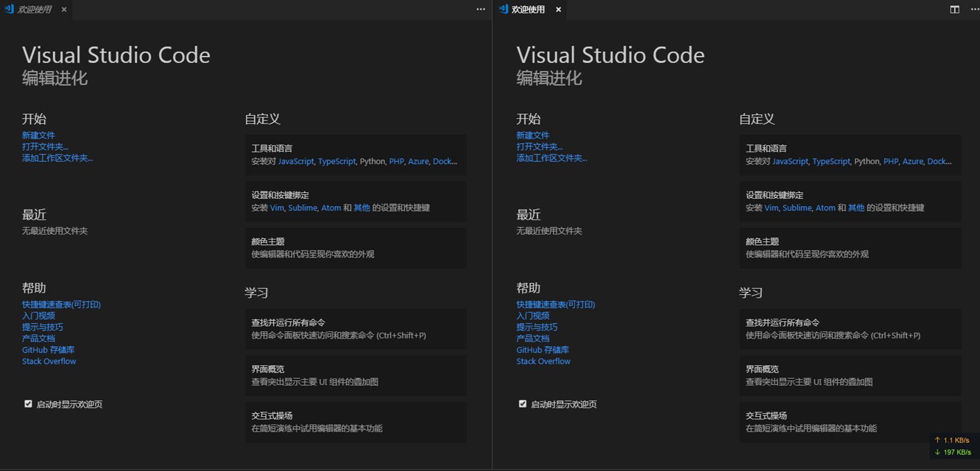Open 产品文档 link in right pane
Image resolution: width=980 pixels, height=471 pixels.
click(533, 338)
